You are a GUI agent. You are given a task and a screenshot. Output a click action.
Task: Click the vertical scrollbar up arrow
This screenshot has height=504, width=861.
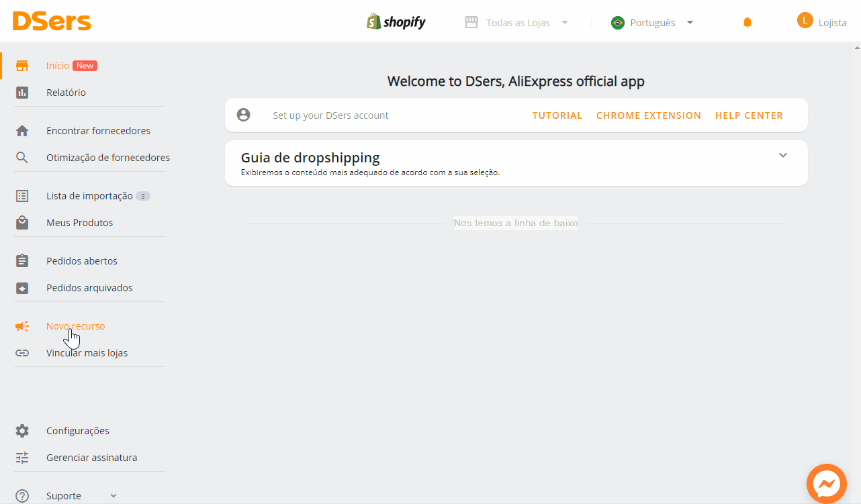click(x=857, y=48)
